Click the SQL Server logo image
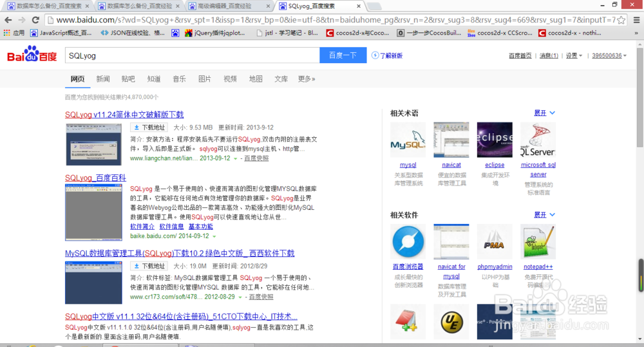 coord(538,140)
